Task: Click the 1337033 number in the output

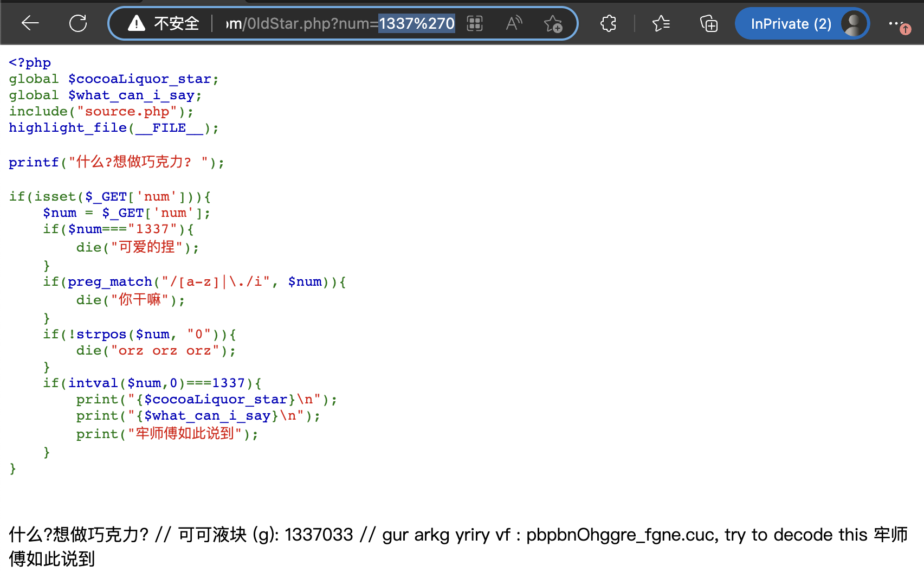Action: coord(319,535)
